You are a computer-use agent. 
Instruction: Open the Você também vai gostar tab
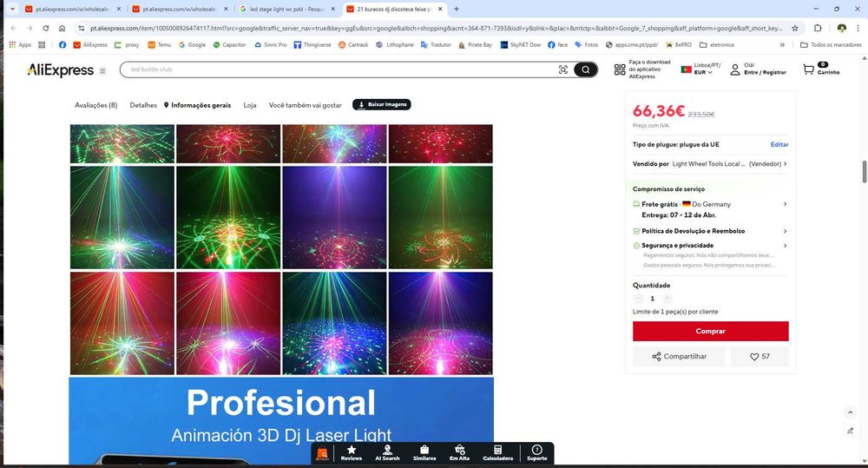point(305,105)
